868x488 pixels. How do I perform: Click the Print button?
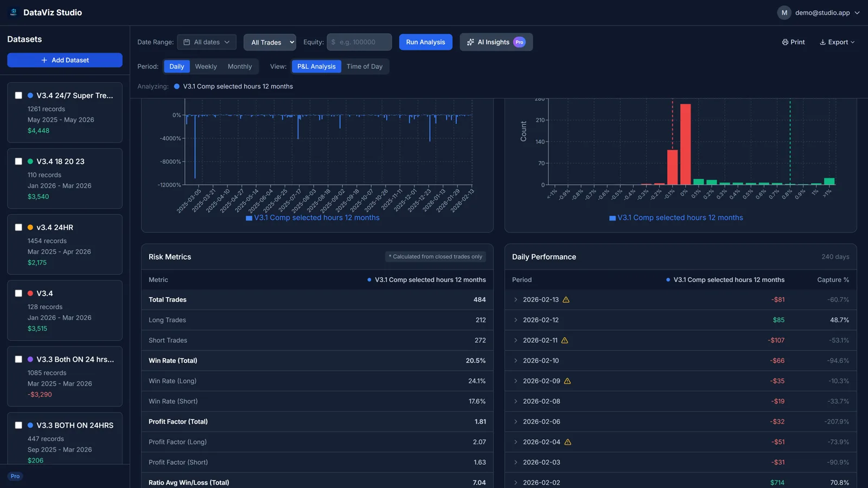[793, 42]
